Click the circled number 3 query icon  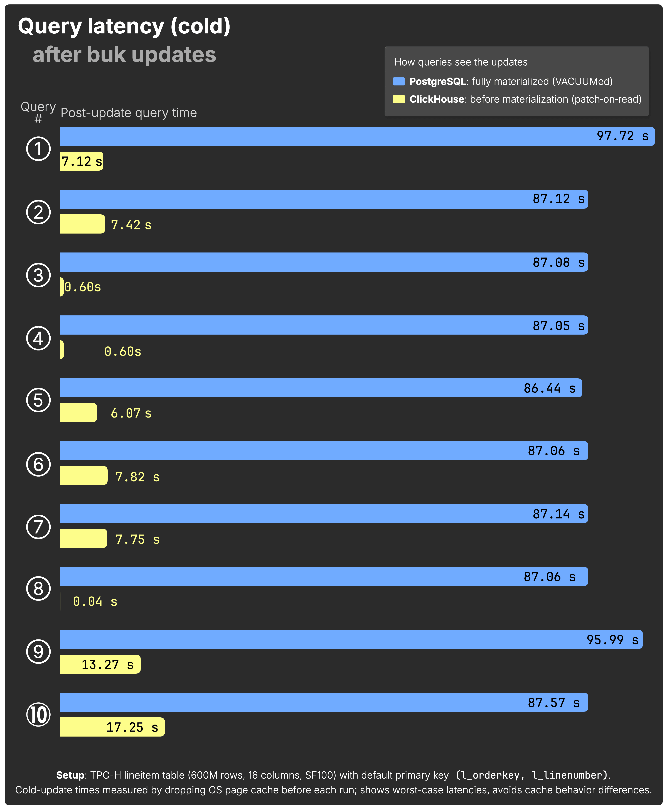(38, 275)
